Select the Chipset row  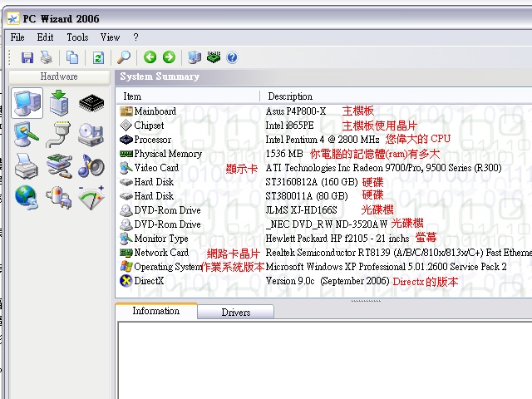coord(324,126)
